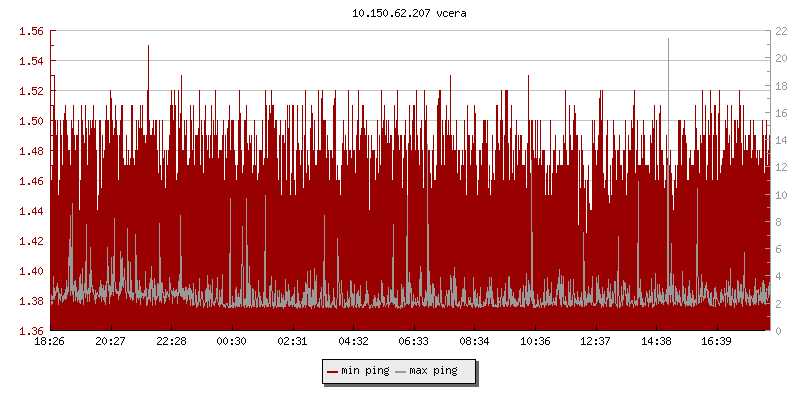Click the 00:30 time axis label
The image size is (800, 400).
coord(232,341)
